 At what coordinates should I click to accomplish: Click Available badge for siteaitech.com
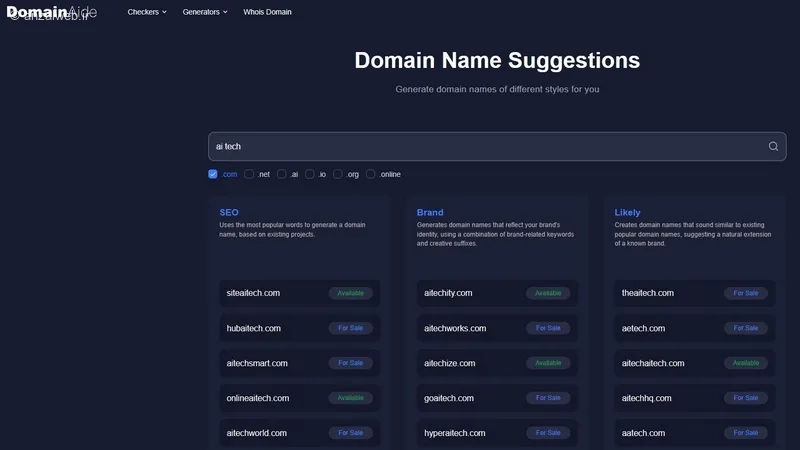tap(351, 293)
